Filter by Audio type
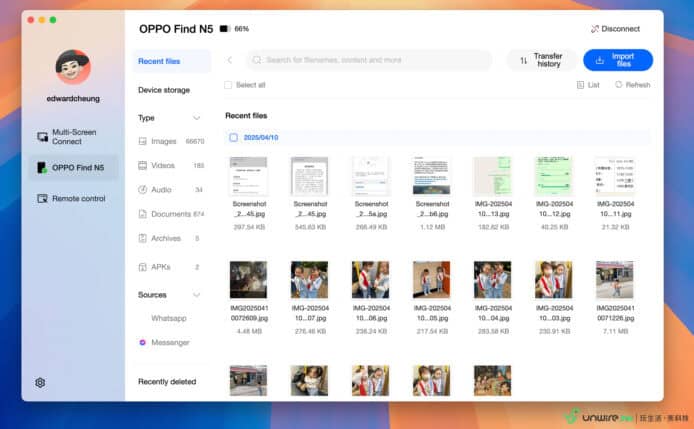This screenshot has height=429, width=694. (171, 189)
